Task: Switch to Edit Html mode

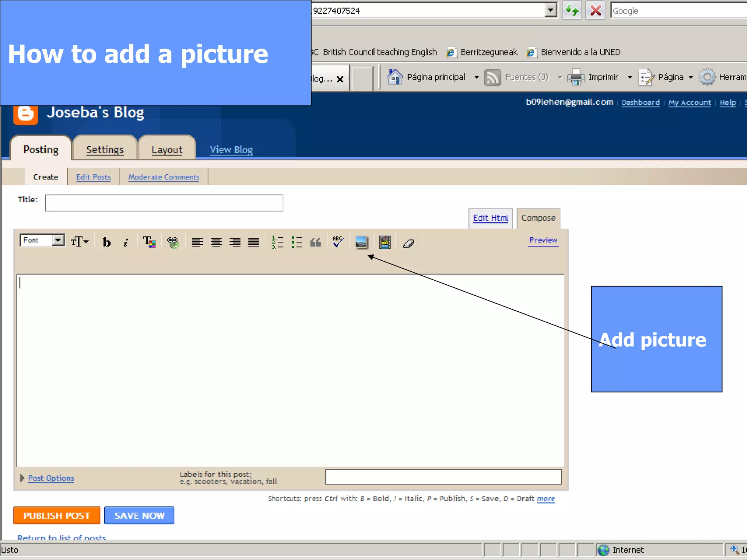Action: pos(491,218)
